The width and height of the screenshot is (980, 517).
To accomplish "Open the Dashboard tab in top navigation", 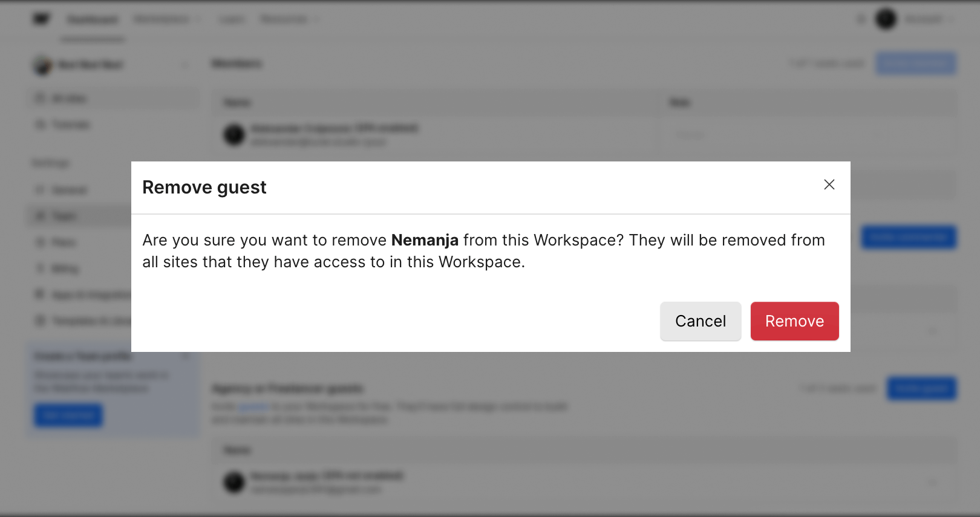I will (93, 20).
